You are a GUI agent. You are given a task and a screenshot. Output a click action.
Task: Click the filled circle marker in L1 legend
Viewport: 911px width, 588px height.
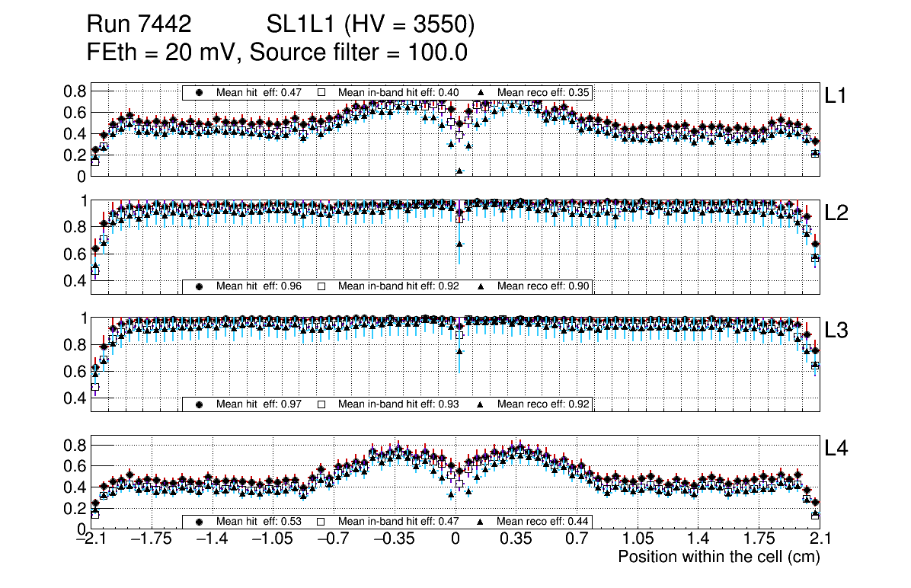tap(200, 92)
